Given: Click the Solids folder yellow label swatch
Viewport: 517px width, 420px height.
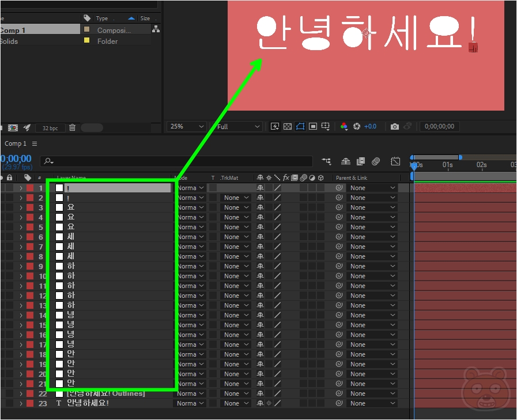Looking at the screenshot, I should tap(87, 40).
